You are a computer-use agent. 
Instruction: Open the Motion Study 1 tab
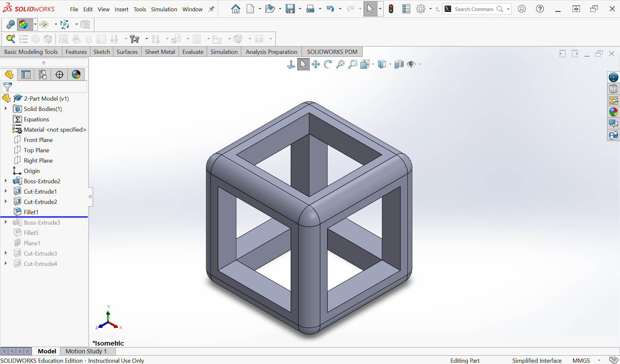(86, 351)
